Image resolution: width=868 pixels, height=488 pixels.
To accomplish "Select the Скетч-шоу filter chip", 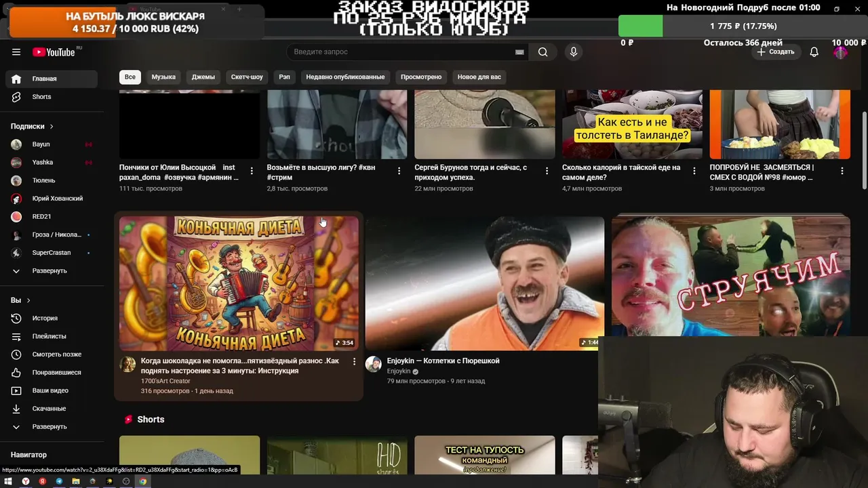I will click(x=247, y=77).
